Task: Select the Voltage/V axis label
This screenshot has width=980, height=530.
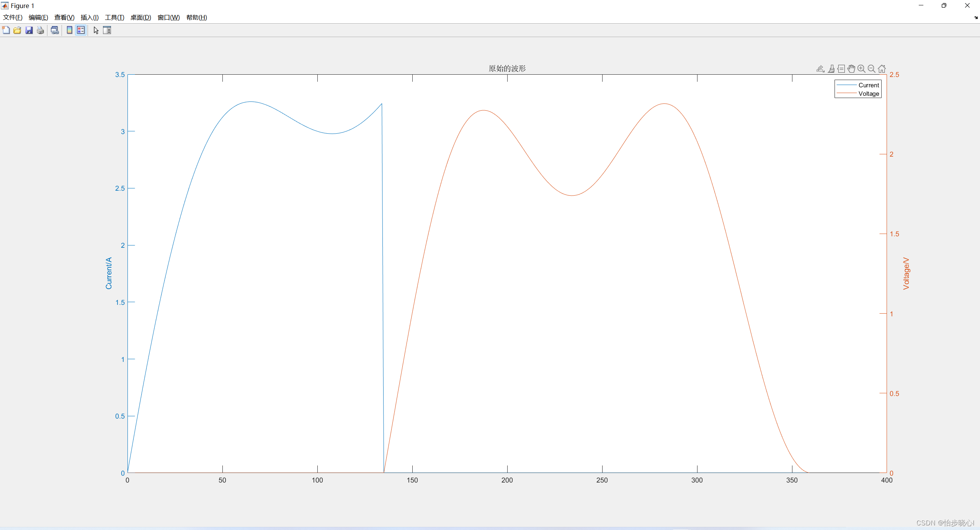Action: 906,273
